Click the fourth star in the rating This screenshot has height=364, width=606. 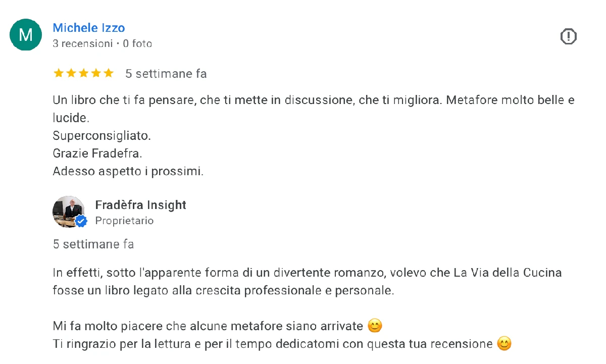pos(96,73)
